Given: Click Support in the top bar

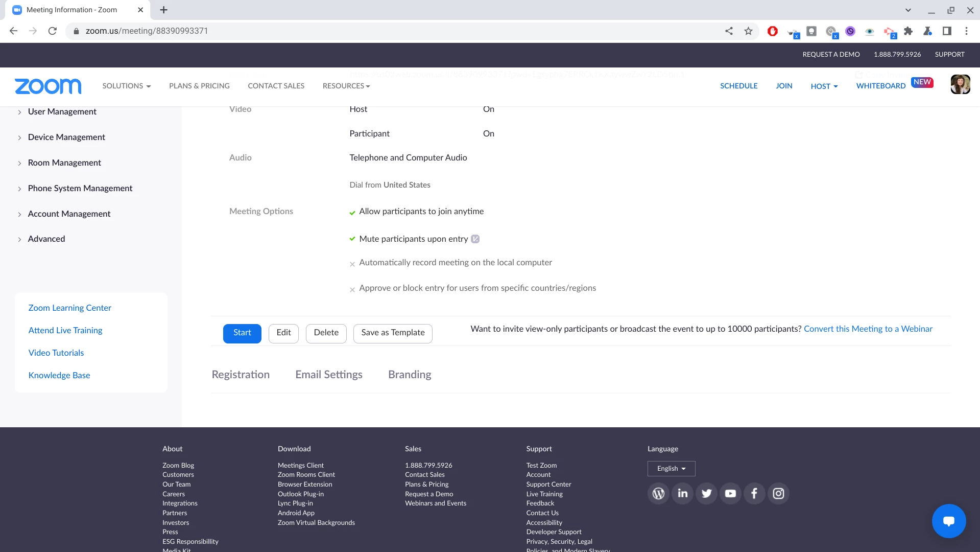Looking at the screenshot, I should click(949, 54).
